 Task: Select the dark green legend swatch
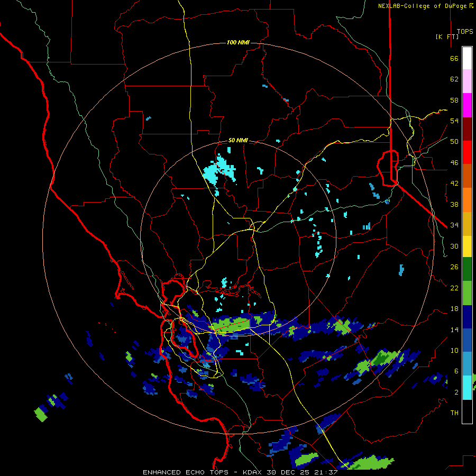[467, 269]
